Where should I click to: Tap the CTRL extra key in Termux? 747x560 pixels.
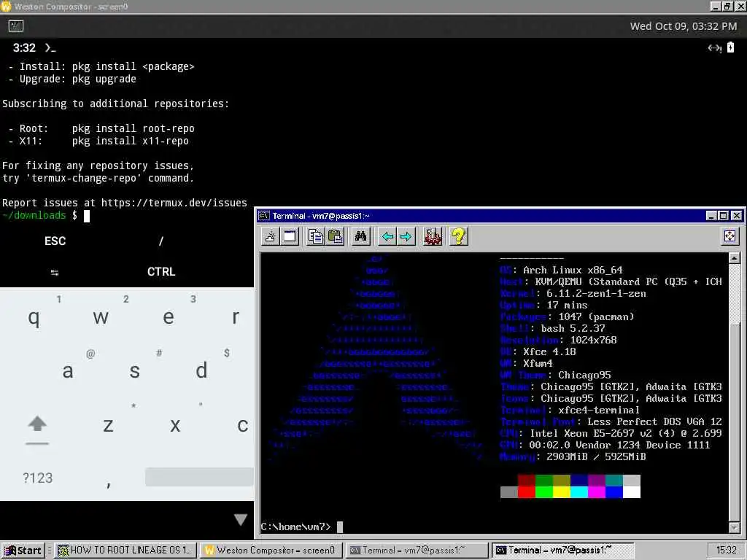(161, 271)
